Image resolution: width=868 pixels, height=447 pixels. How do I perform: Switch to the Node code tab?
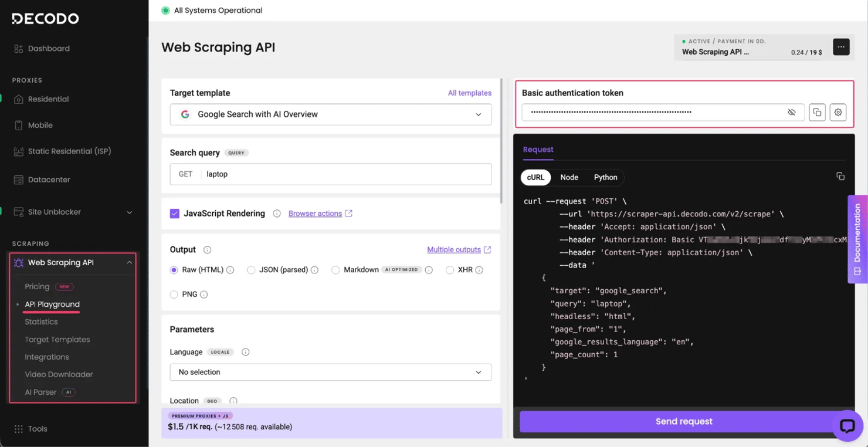click(569, 177)
